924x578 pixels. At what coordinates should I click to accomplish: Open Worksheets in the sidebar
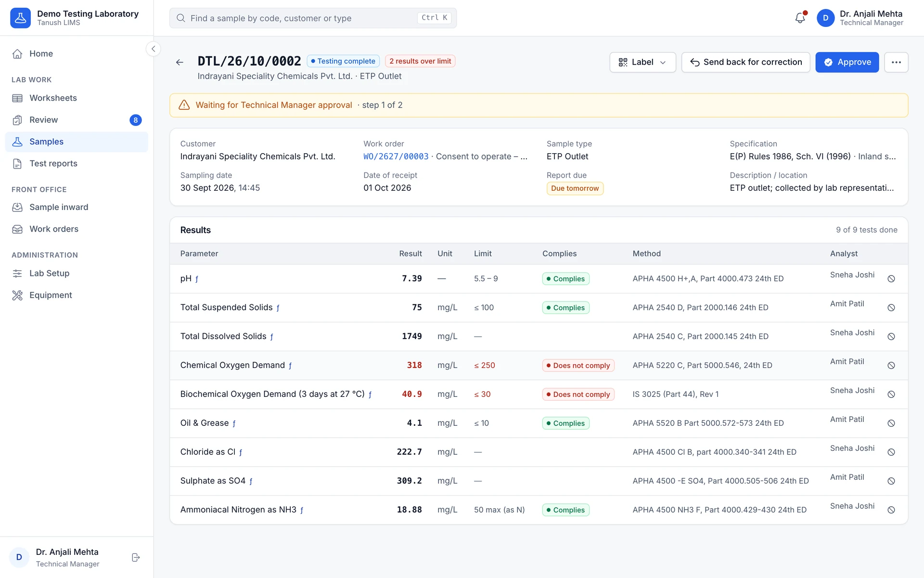pos(77,98)
